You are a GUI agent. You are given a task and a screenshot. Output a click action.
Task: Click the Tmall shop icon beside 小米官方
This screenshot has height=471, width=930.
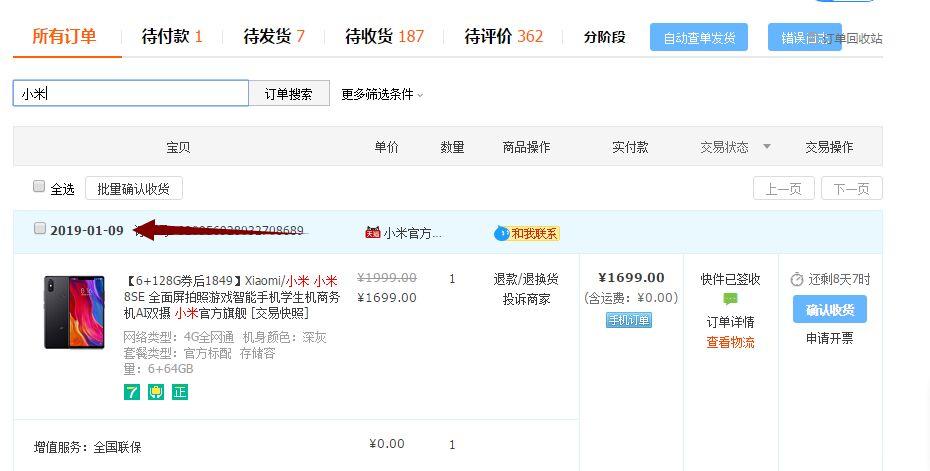[x=372, y=233]
